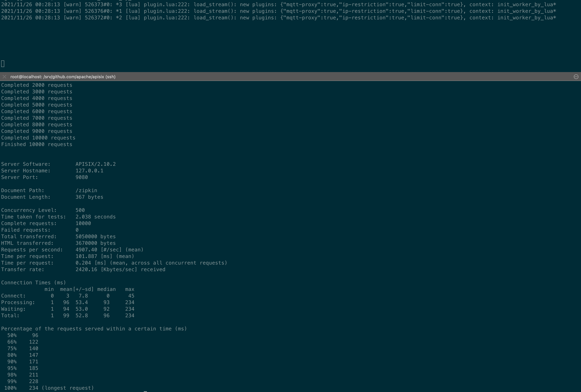Viewport: 581px width, 392px height.
Task: Select the APISIX/2.10.2 server software text
Action: [x=96, y=164]
